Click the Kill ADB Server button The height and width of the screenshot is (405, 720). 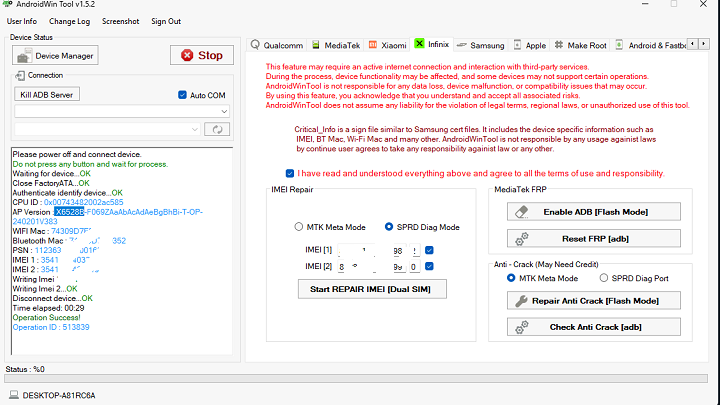(49, 95)
